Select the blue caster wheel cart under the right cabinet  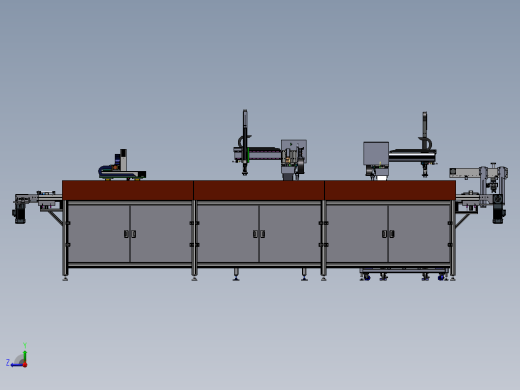coord(404,274)
